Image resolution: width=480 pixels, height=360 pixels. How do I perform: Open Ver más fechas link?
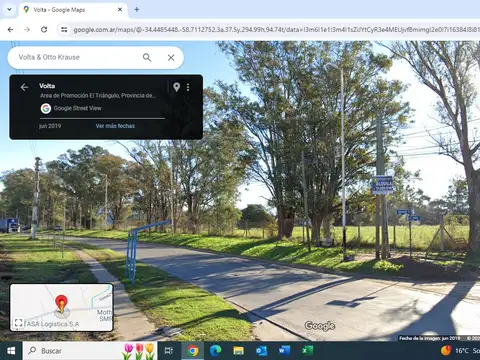pyautogui.click(x=115, y=126)
